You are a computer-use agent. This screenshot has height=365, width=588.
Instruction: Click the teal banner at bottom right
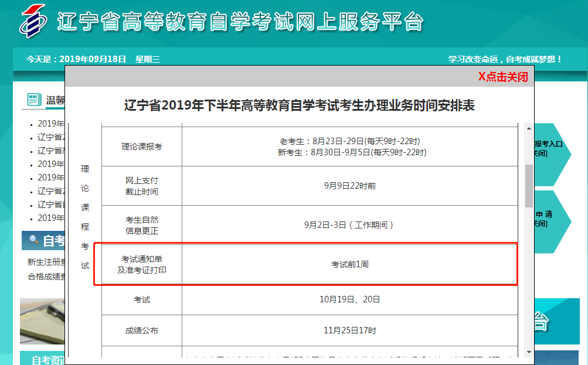click(557, 321)
